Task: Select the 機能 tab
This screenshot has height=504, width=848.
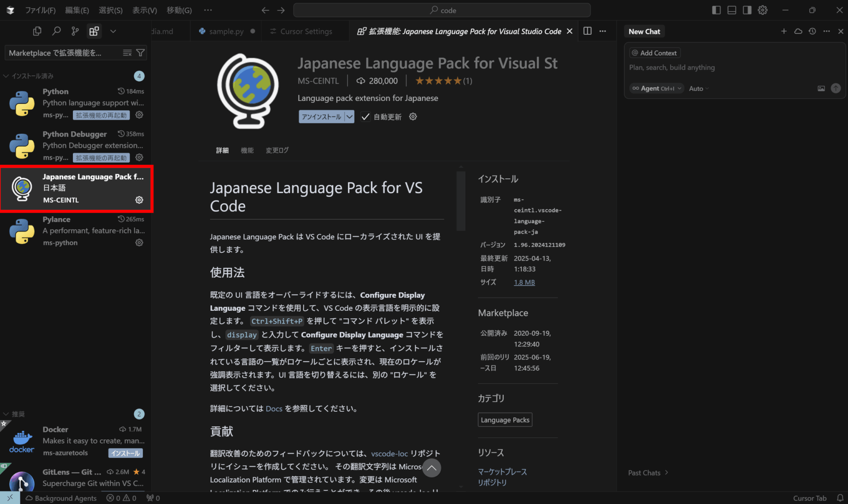Action: pyautogui.click(x=247, y=150)
